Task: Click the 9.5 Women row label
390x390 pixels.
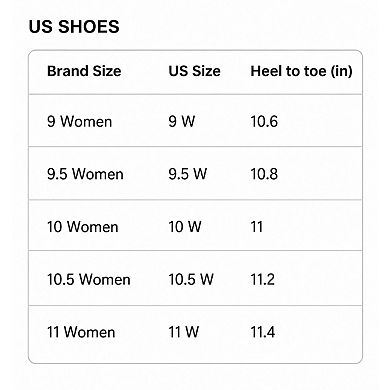Action: 85,174
